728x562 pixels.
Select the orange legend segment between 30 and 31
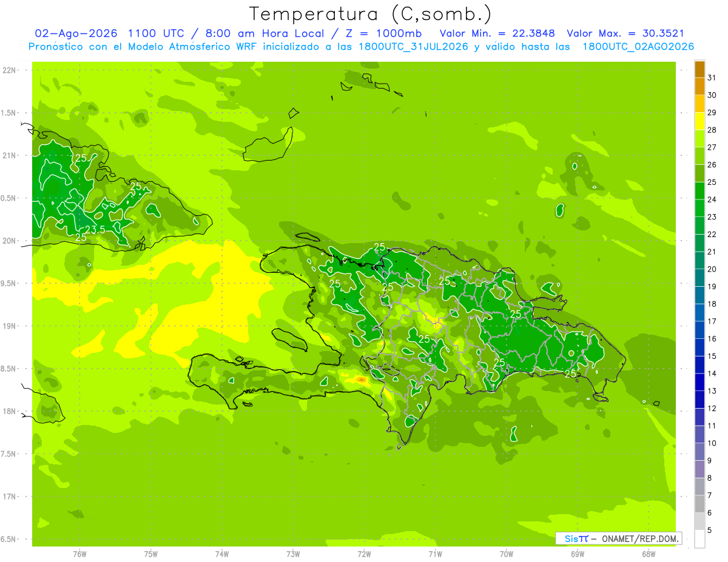pyautogui.click(x=699, y=87)
